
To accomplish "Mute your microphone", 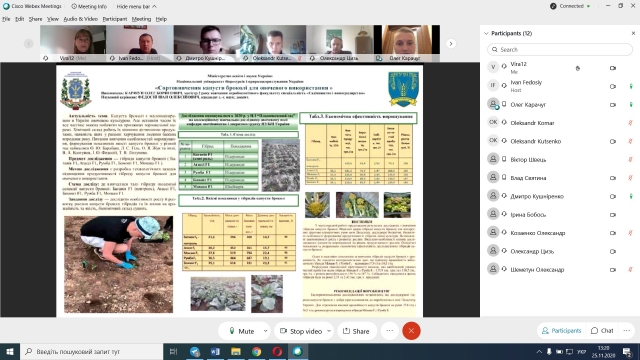I will pos(241,331).
